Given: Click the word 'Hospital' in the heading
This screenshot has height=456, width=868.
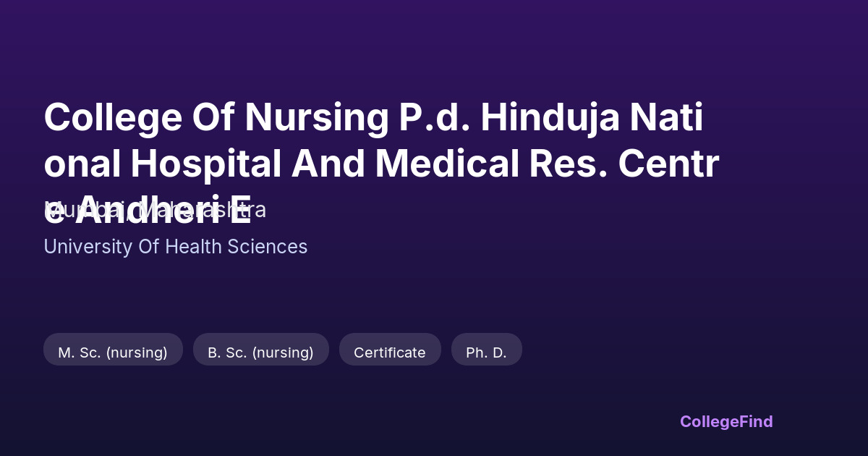Looking at the screenshot, I should tap(205, 164).
